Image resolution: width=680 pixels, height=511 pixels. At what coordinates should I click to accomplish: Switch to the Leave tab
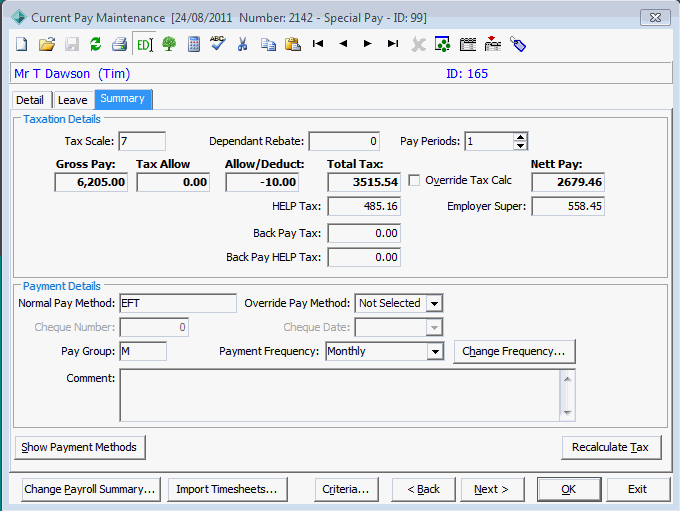click(72, 100)
